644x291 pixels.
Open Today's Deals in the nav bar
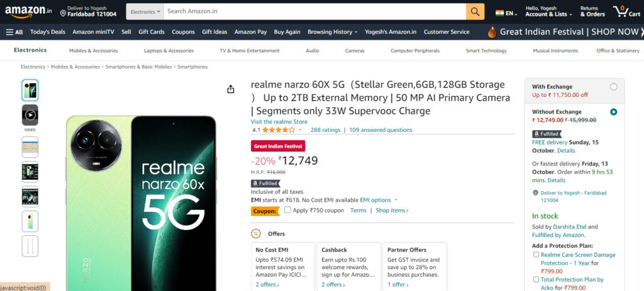48,32
